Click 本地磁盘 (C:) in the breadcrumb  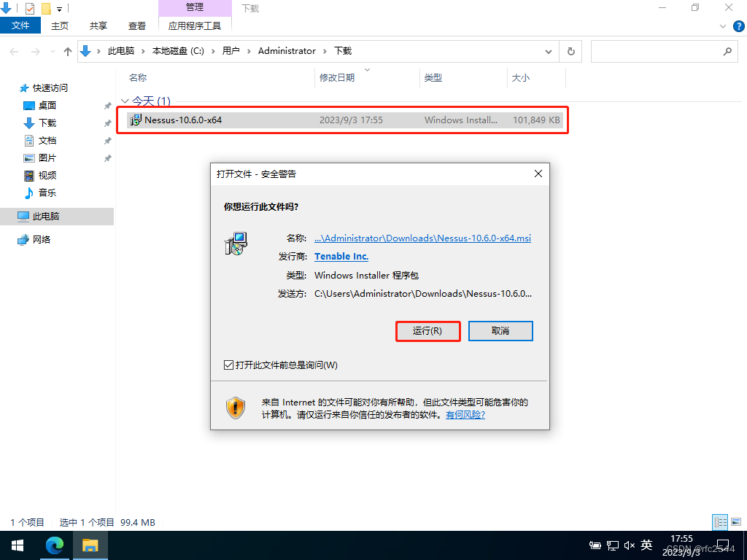178,51
